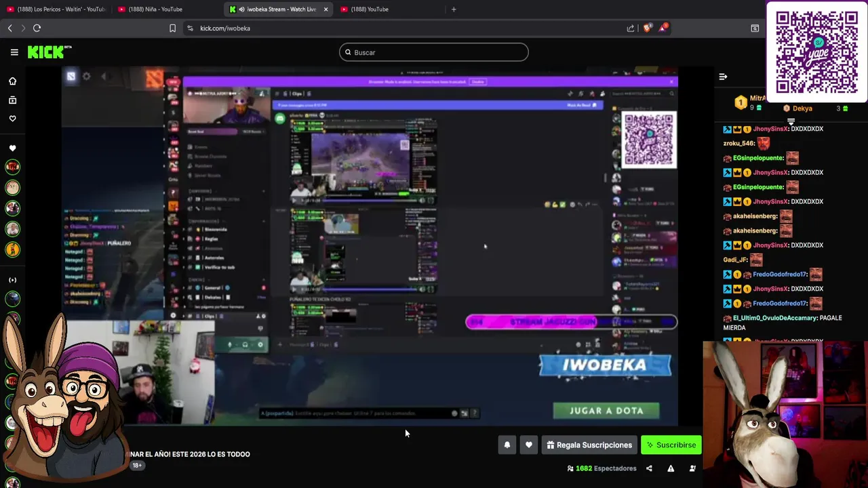The width and height of the screenshot is (868, 488).
Task: Reload the page
Action: [37, 28]
